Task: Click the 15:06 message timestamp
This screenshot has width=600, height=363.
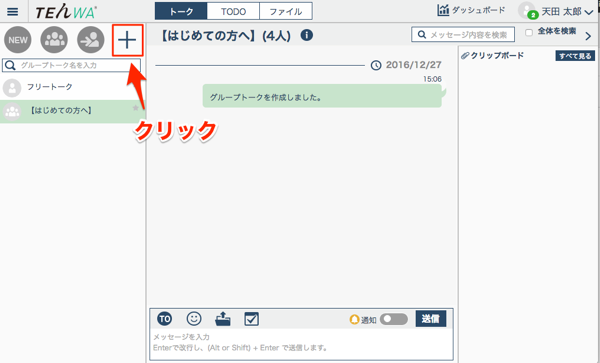Action: [x=432, y=79]
